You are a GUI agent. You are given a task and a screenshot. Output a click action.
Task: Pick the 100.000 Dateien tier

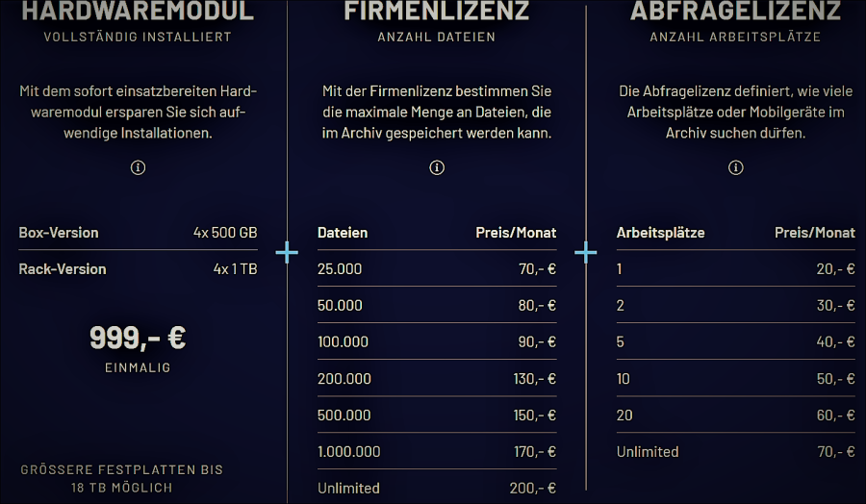click(x=437, y=341)
